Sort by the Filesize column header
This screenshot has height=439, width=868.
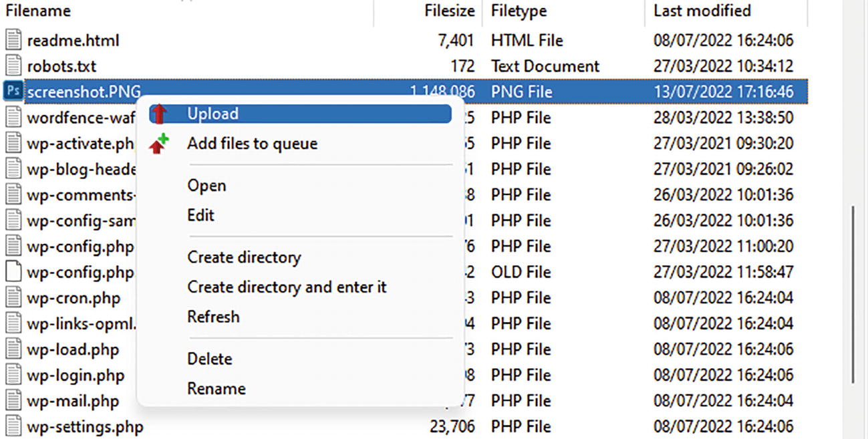pos(449,11)
